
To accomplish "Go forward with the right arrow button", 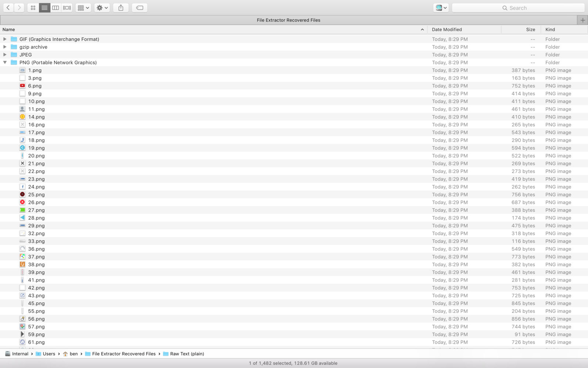I will point(19,8).
